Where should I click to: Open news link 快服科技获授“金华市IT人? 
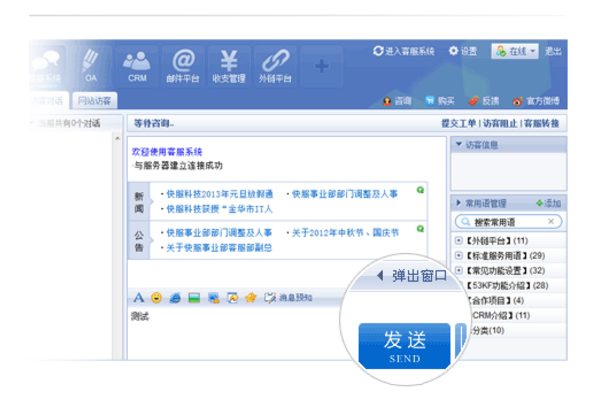[219, 209]
